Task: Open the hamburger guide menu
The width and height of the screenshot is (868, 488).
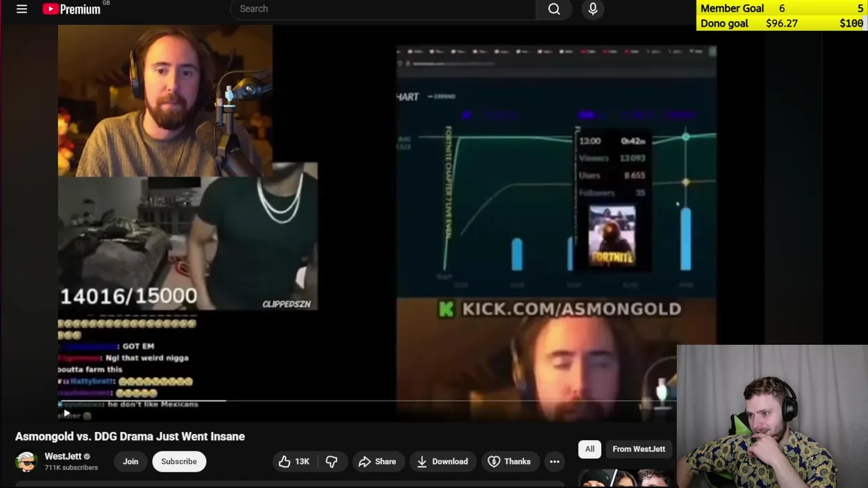Action: (x=22, y=9)
